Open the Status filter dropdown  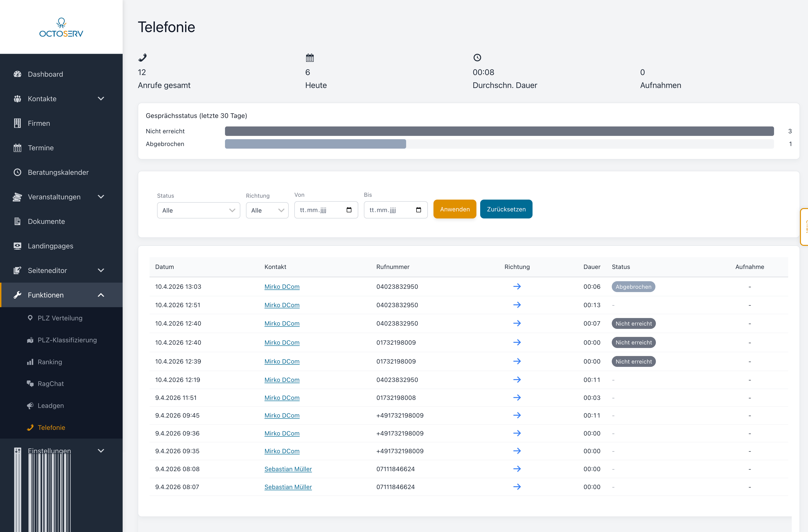(198, 210)
